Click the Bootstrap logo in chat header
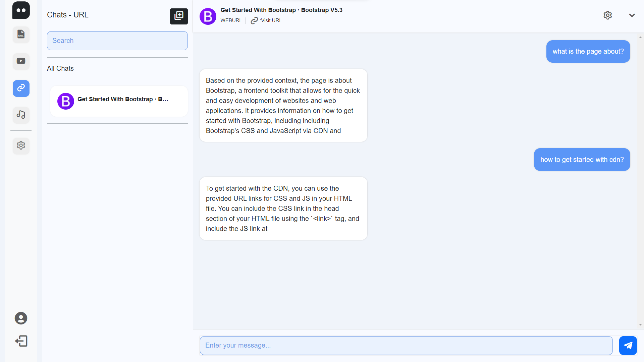This screenshot has height=362, width=644. click(208, 16)
